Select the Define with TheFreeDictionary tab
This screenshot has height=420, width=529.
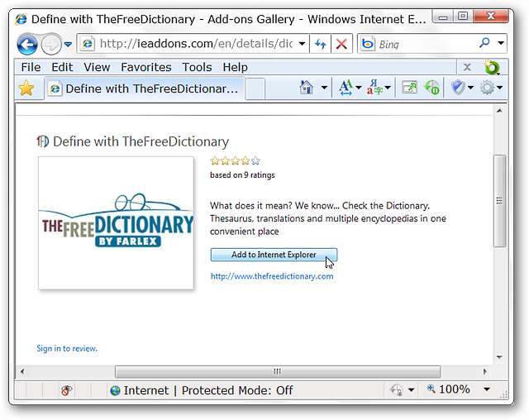click(145, 88)
